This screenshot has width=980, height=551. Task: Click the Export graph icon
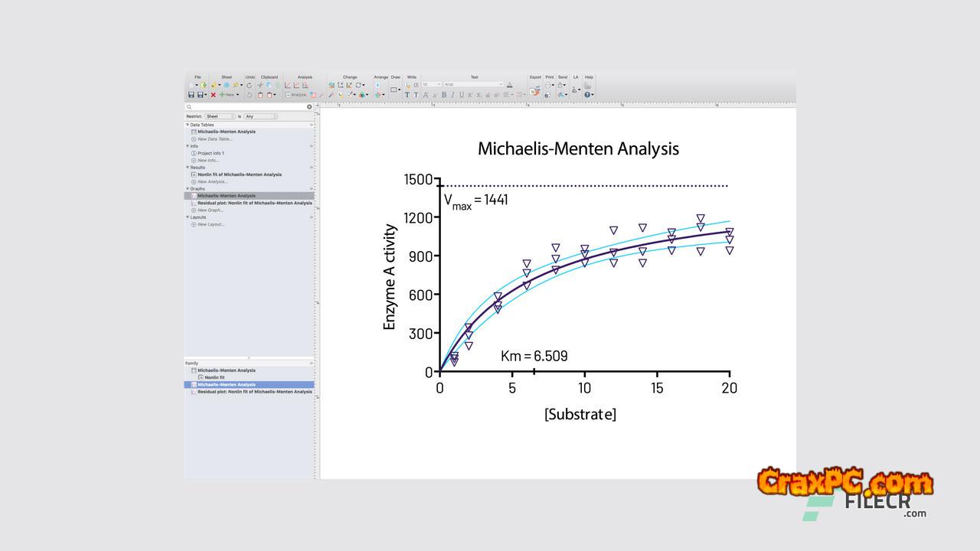(x=534, y=93)
